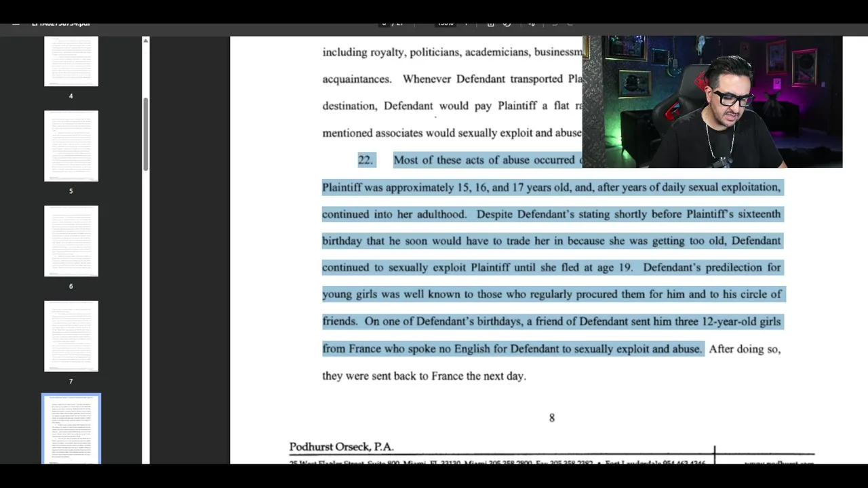Click the line starting "from France who spoke no English"
The width and height of the screenshot is (868, 488).
(x=512, y=348)
